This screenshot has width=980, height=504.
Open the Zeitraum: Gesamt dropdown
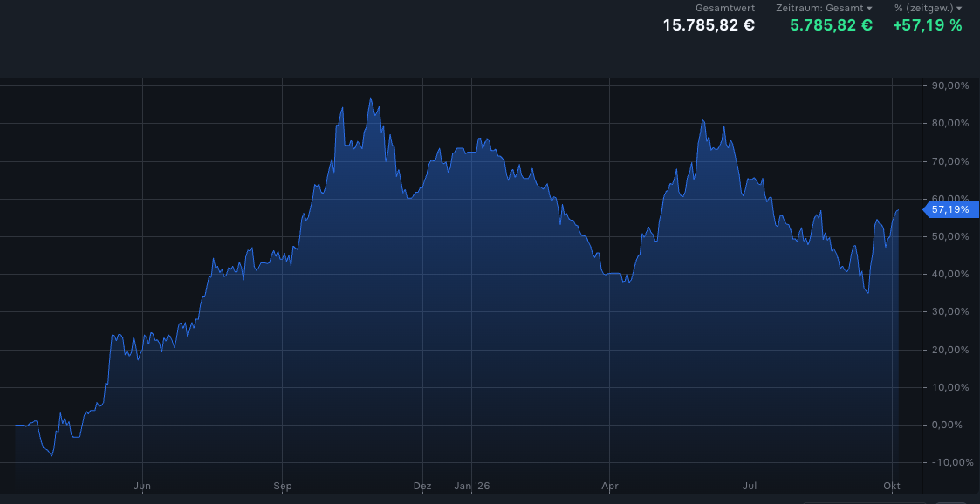pos(824,8)
